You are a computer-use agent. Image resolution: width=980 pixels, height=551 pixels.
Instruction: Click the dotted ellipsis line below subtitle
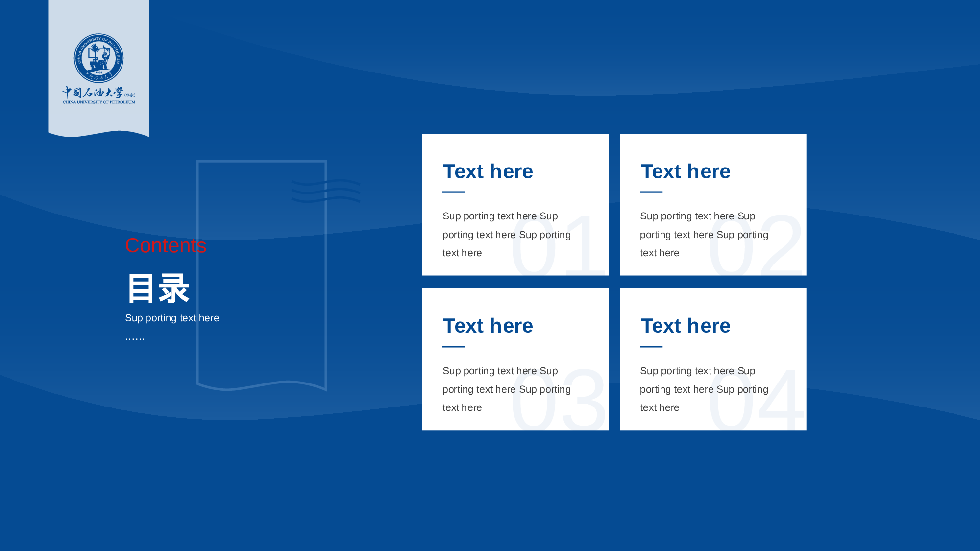pyautogui.click(x=135, y=337)
